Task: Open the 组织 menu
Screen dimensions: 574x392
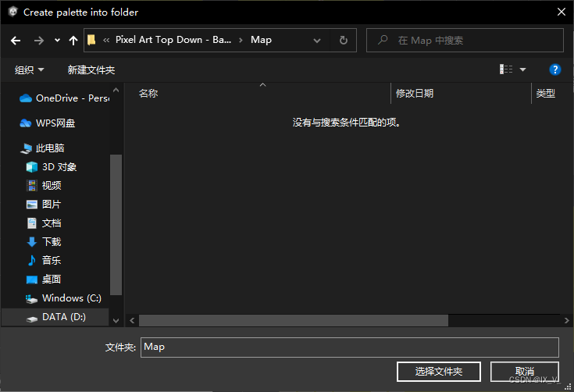Action: [30, 69]
